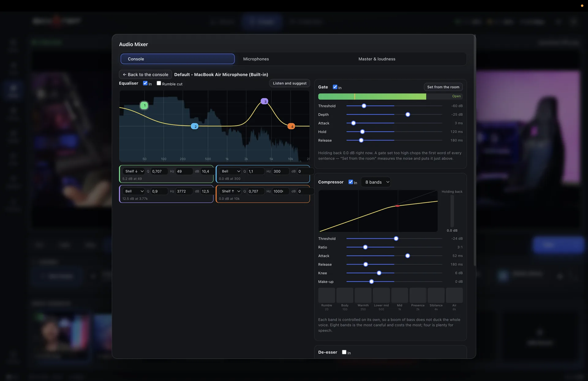Click the Compressor Ratio slider
Viewport: 588px width, 381px height.
click(x=394, y=247)
